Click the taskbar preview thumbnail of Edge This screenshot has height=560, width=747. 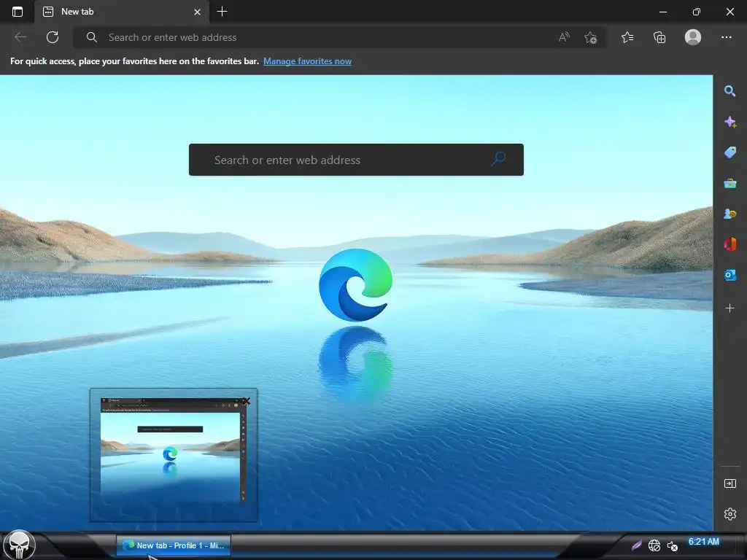(174, 455)
